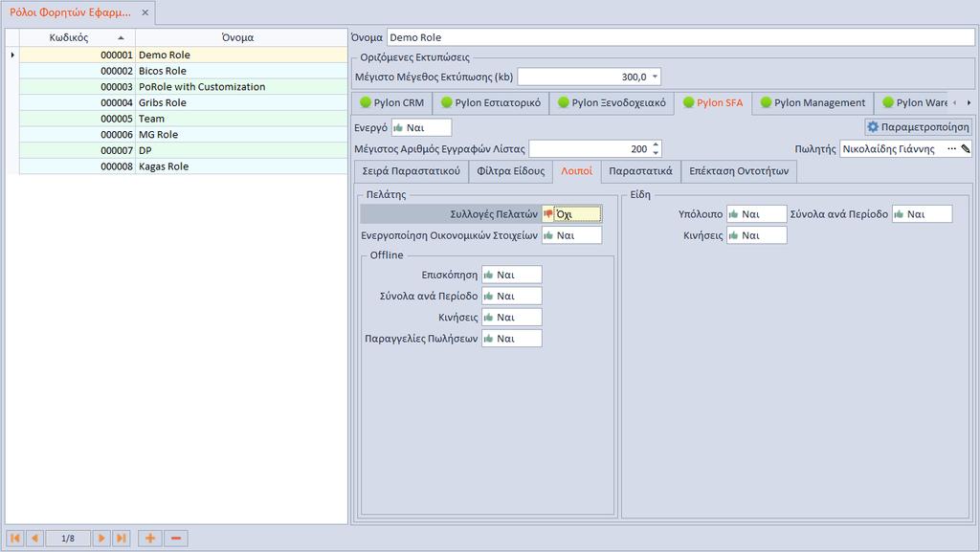Decrease Μέγιστος Αριθμός Εγγραφών Λίστας value

click(x=656, y=152)
